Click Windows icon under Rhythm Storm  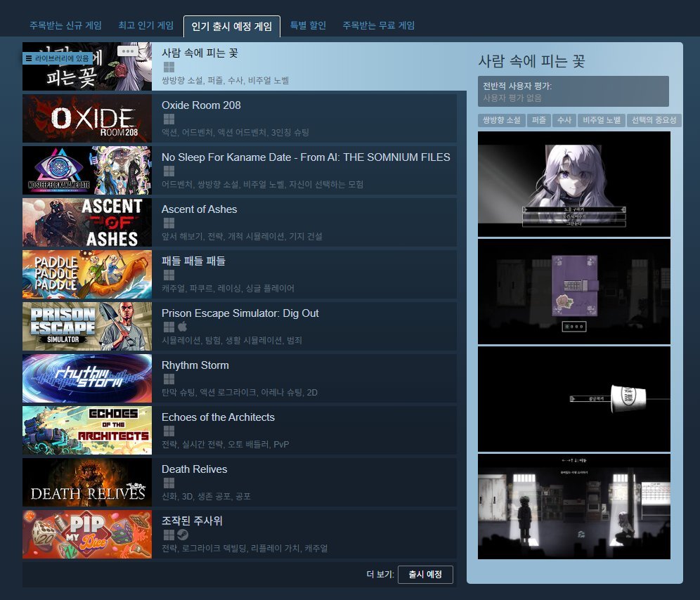coord(169,379)
